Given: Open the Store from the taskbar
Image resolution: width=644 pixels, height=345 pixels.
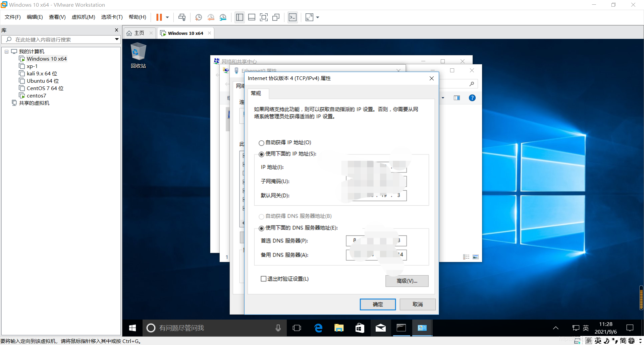Looking at the screenshot, I should [x=360, y=328].
